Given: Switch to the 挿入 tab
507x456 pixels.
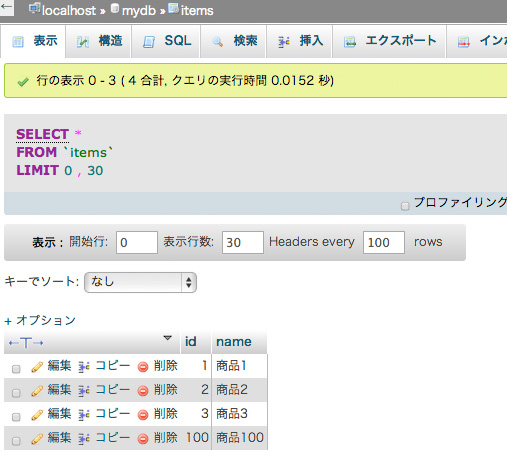Looking at the screenshot, I should click(x=299, y=41).
